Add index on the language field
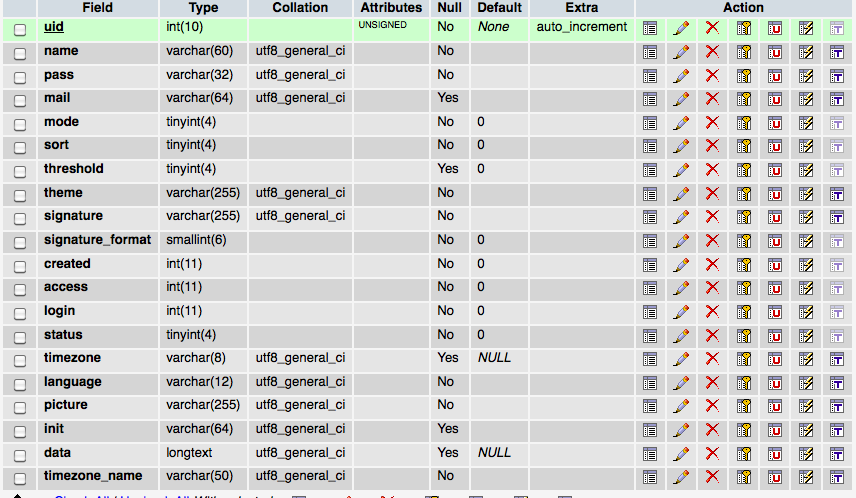The width and height of the screenshot is (856, 498). (806, 382)
